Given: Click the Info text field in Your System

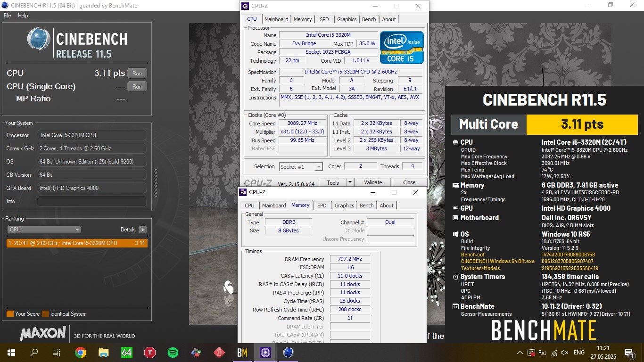Looking at the screenshot, I should pyautogui.click(x=91, y=201).
